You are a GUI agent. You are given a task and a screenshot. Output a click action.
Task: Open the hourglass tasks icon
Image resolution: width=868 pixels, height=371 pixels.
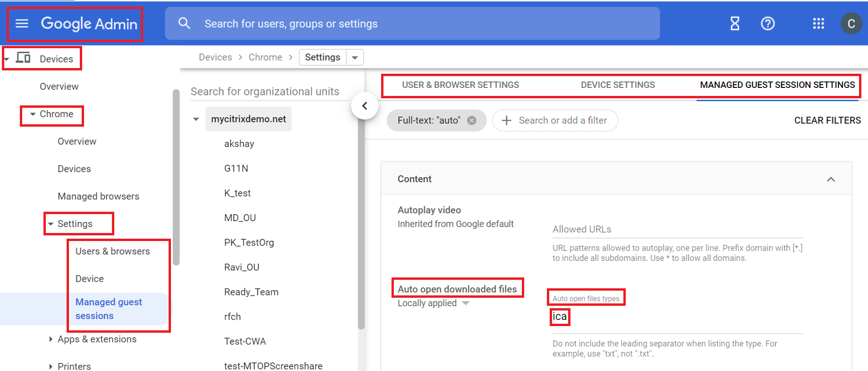coord(735,24)
